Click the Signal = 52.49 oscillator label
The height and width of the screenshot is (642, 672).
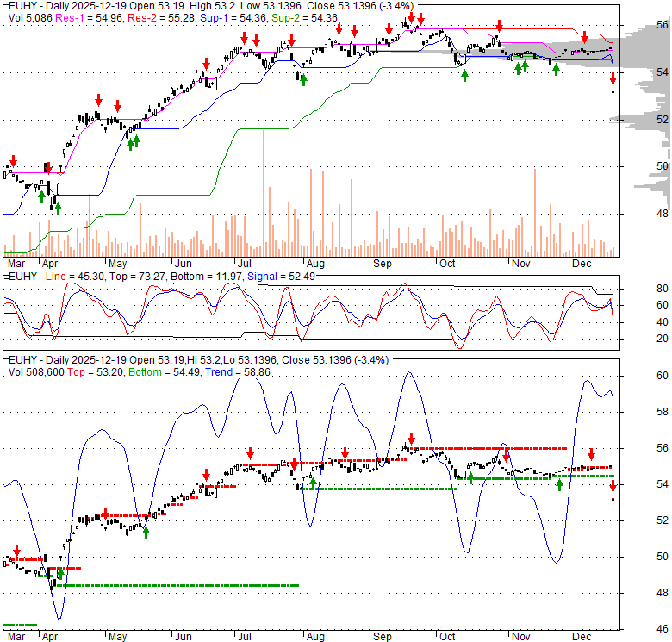[277, 277]
